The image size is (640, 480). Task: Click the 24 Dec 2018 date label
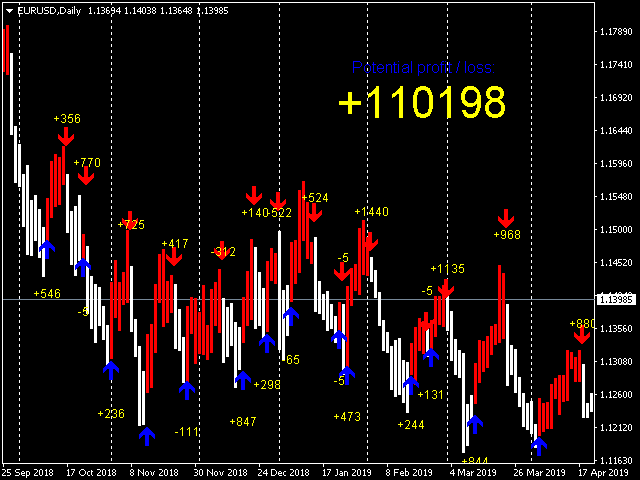284,473
